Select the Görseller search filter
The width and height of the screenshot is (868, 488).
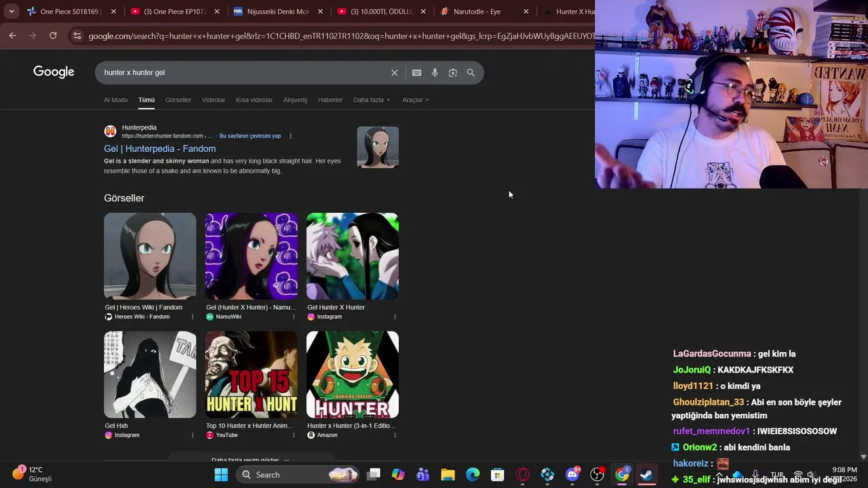[x=178, y=100]
